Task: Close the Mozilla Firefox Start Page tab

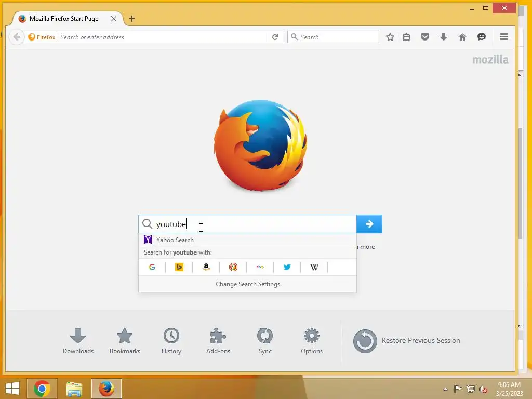Action: (x=114, y=19)
